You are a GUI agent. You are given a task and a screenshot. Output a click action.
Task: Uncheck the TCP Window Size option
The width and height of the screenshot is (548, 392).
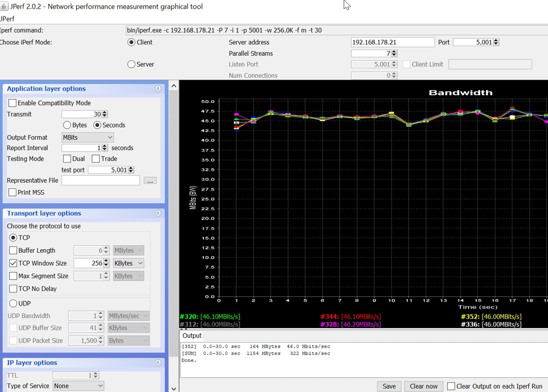[x=13, y=263]
